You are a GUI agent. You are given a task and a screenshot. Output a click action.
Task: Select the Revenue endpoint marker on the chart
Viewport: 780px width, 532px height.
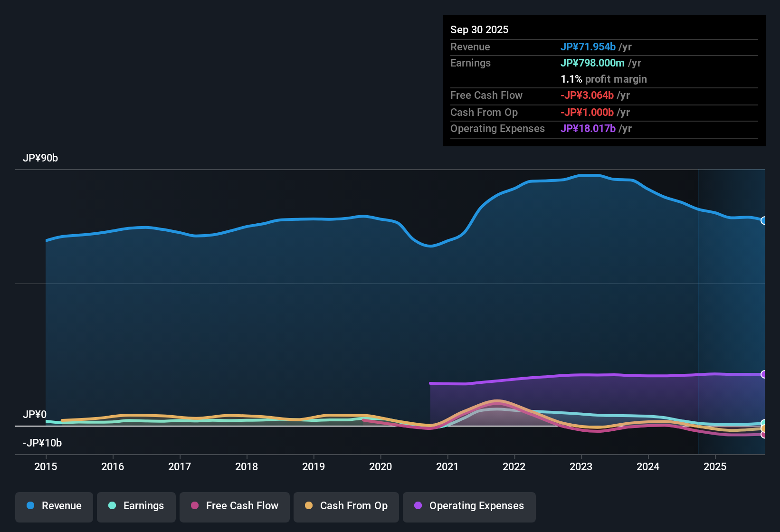point(764,220)
